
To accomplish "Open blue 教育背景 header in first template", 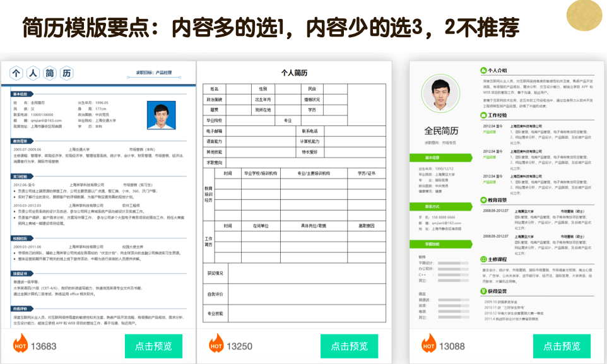I will tap(21, 141).
